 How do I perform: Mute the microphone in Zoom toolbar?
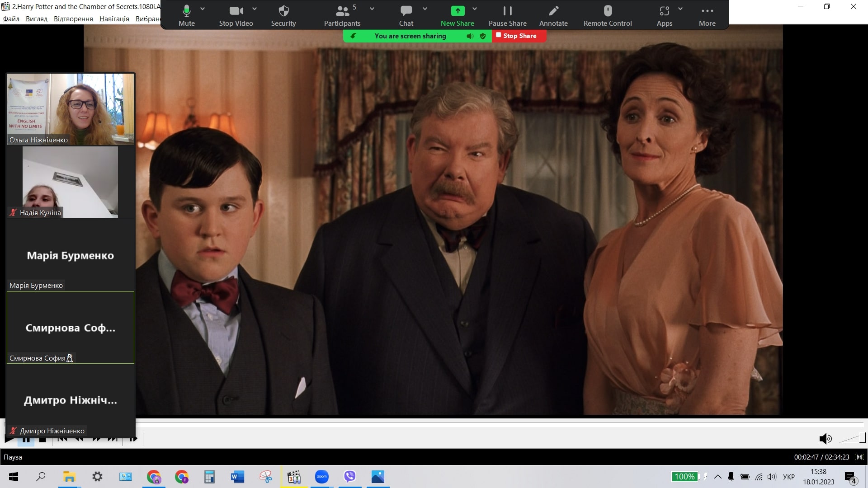click(x=186, y=16)
